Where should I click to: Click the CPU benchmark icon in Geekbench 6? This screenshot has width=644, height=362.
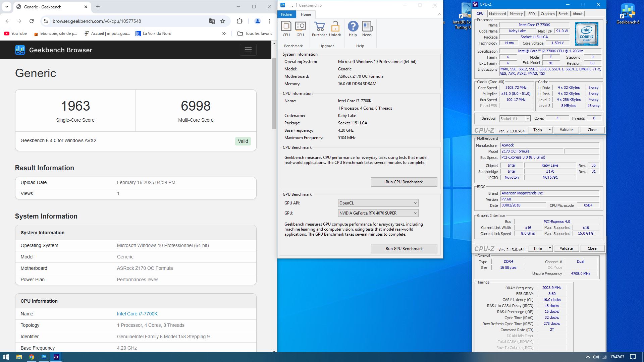coord(286,29)
